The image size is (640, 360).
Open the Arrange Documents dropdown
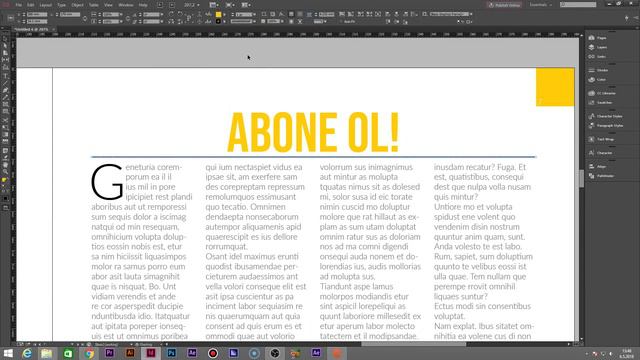tap(246, 5)
